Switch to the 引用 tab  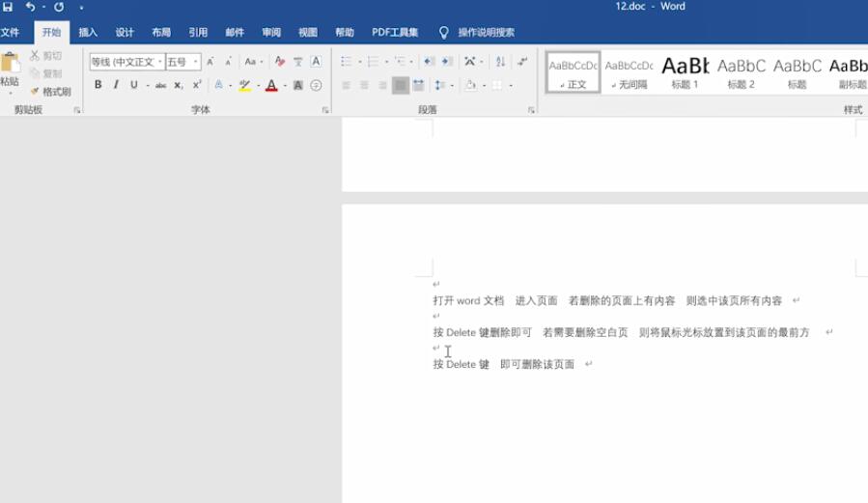pos(198,33)
